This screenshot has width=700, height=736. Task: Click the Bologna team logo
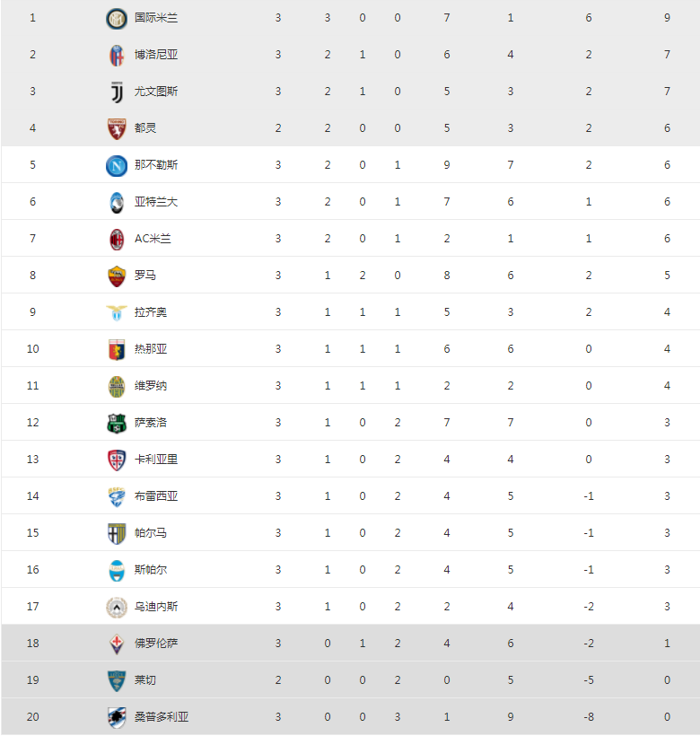118,55
